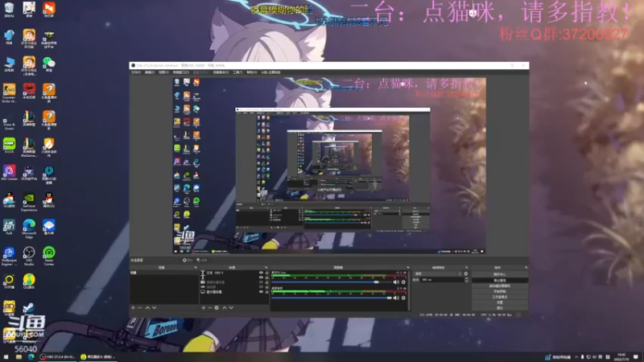644x362 pixels.
Task: Open GeForce Experience desktop shortcut
Action: 29,202
